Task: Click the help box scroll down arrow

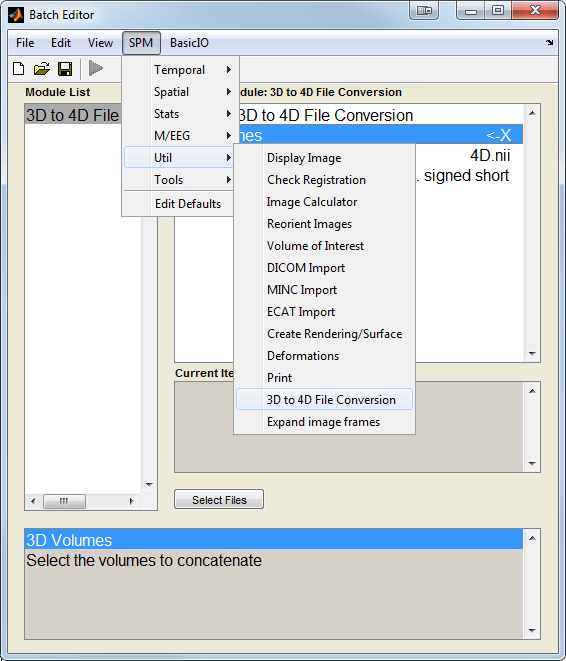Action: pos(532,631)
